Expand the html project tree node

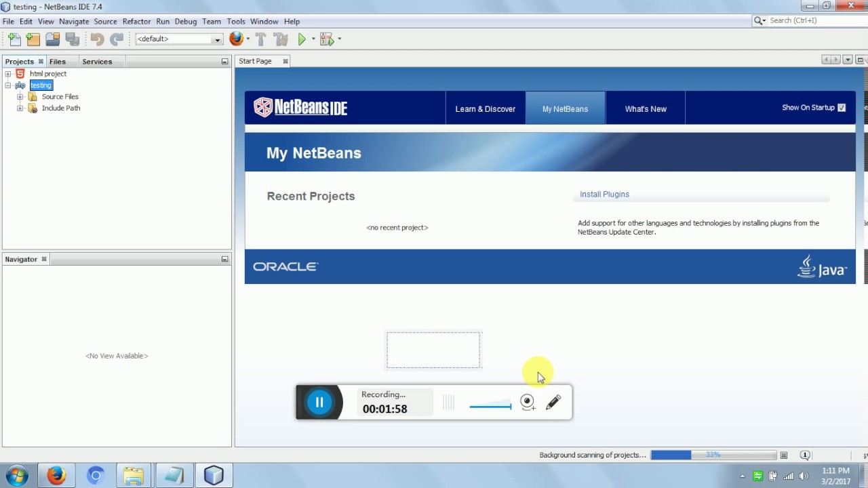pos(8,74)
